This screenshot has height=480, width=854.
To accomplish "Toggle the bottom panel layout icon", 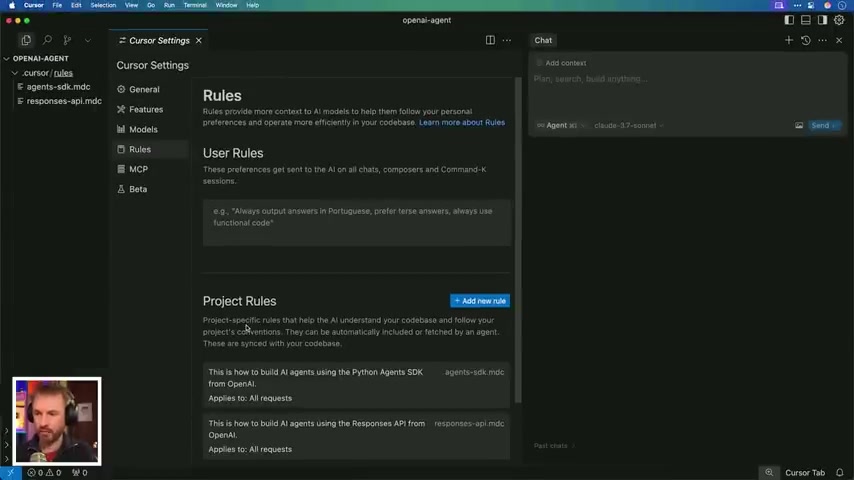I will pos(806,20).
